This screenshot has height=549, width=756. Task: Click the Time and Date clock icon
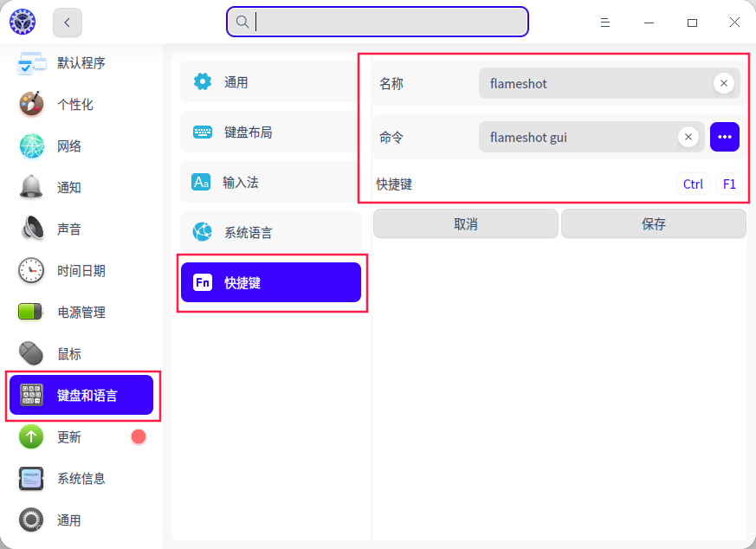pos(31,270)
